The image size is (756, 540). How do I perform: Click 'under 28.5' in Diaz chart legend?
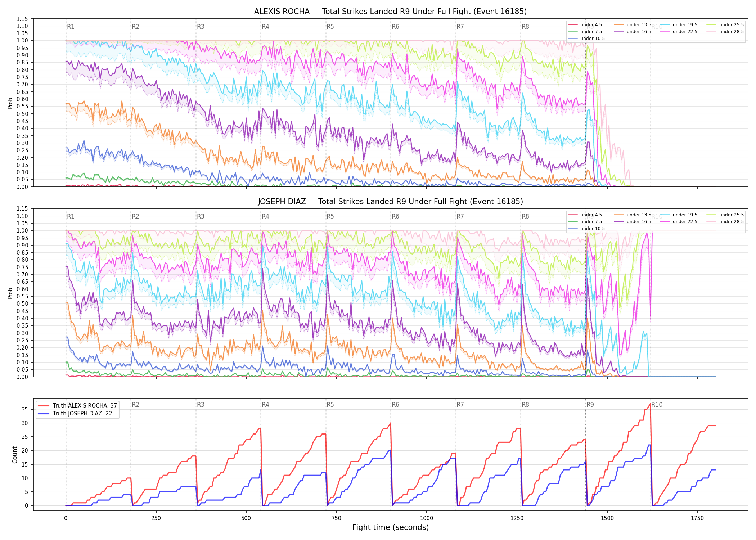pos(731,222)
